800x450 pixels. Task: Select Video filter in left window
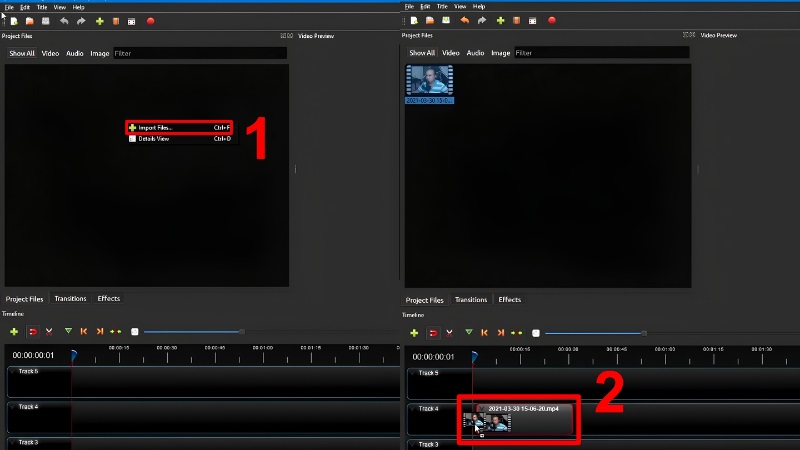[x=50, y=53]
